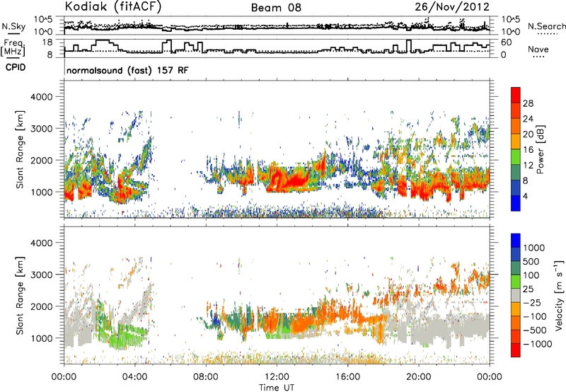This screenshot has width=566, height=392.
Task: Select the Beam 08 label
Action: coord(276,8)
